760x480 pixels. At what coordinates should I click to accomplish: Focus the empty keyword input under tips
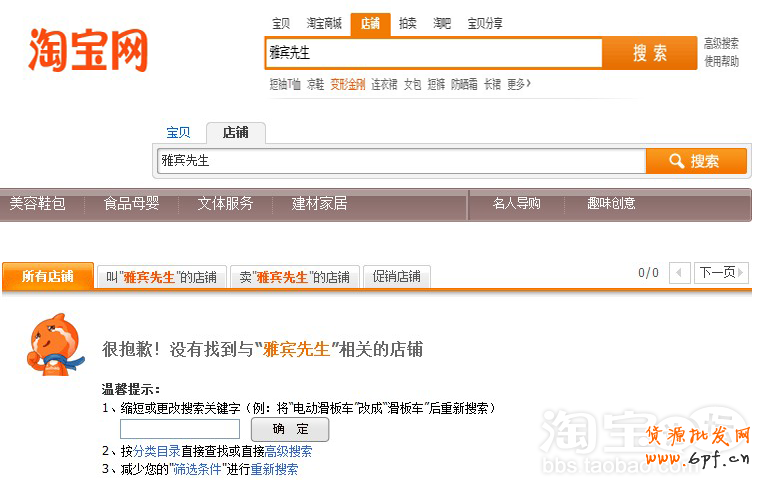(180, 429)
